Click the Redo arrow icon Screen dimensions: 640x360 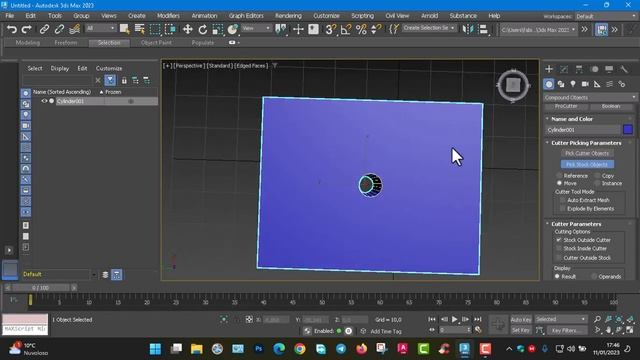pyautogui.click(x=27, y=29)
